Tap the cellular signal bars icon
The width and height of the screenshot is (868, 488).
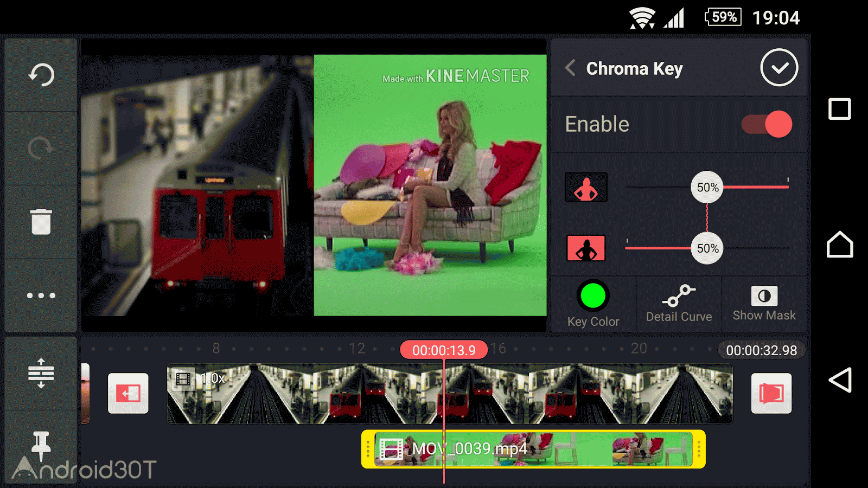674,18
